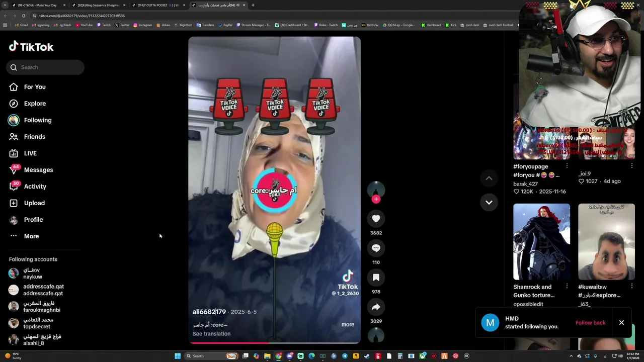This screenshot has height=362, width=644.
Task: Open the Instagram bookmark
Action: point(142,25)
